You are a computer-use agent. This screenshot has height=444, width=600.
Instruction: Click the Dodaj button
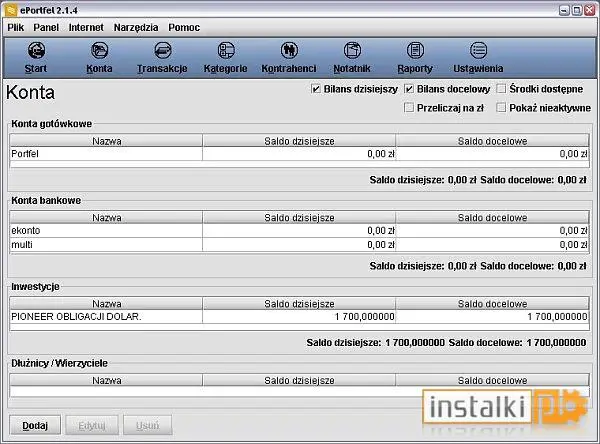35,425
